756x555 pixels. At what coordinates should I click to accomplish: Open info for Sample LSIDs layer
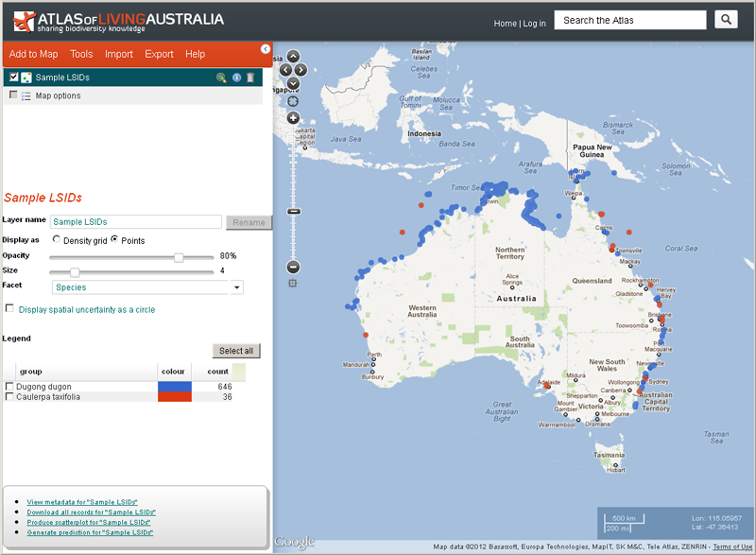[236, 78]
